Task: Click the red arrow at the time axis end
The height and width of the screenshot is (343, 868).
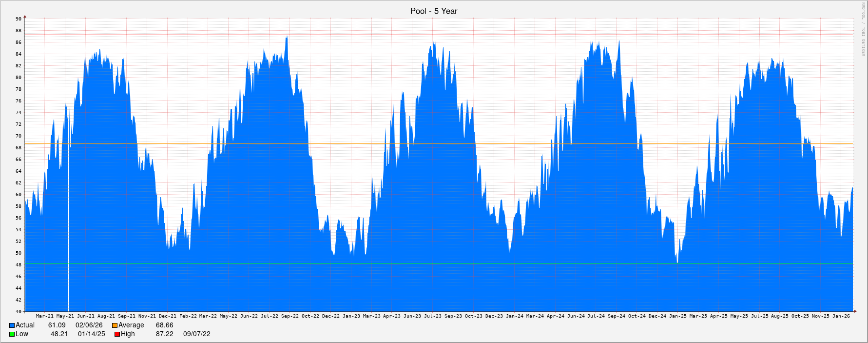Action: pyautogui.click(x=855, y=311)
